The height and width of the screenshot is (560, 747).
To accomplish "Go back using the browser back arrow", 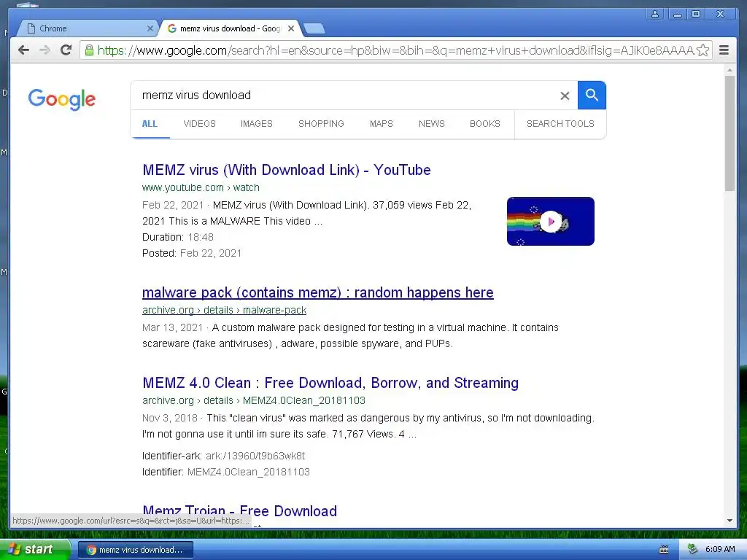I will [x=24, y=50].
